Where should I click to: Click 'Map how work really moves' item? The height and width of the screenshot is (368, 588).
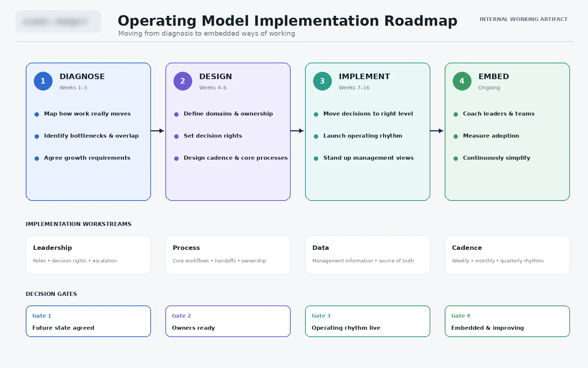coord(87,114)
